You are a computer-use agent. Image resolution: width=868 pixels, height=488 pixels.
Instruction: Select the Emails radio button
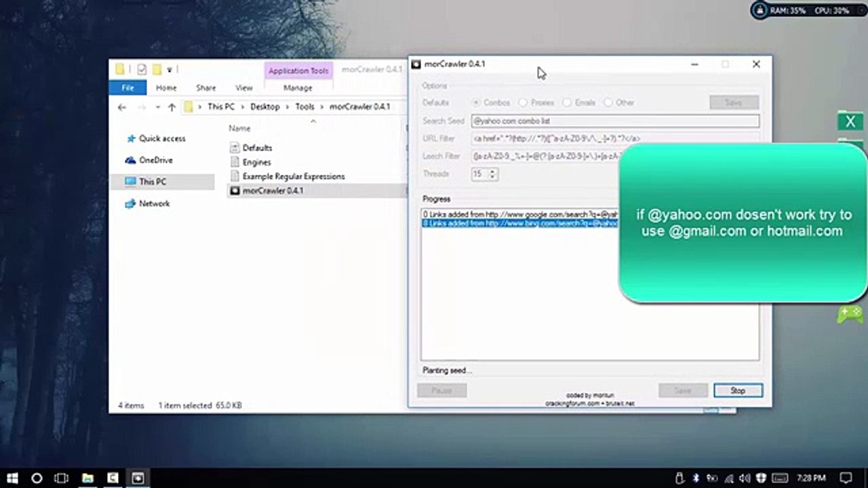click(566, 103)
